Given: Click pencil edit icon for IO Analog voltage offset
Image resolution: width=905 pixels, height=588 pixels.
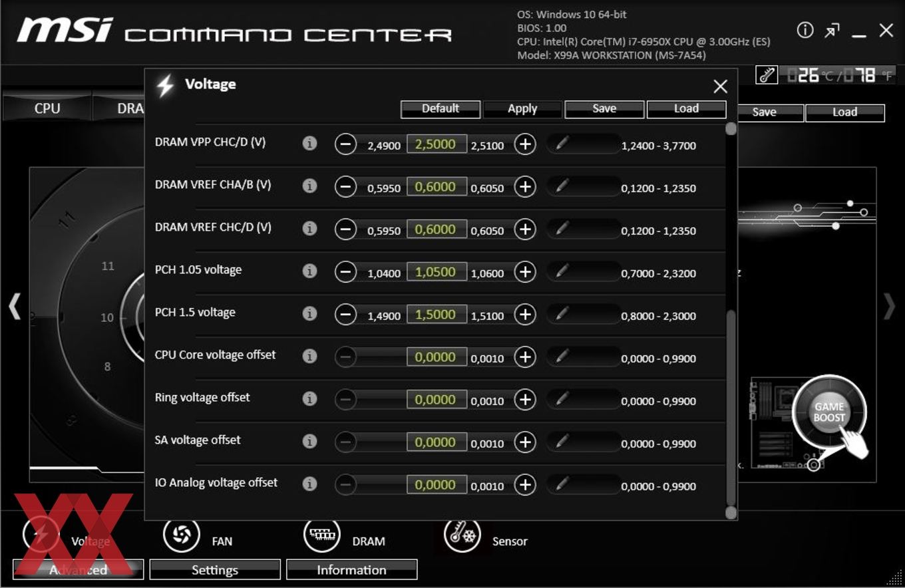Looking at the screenshot, I should point(562,484).
